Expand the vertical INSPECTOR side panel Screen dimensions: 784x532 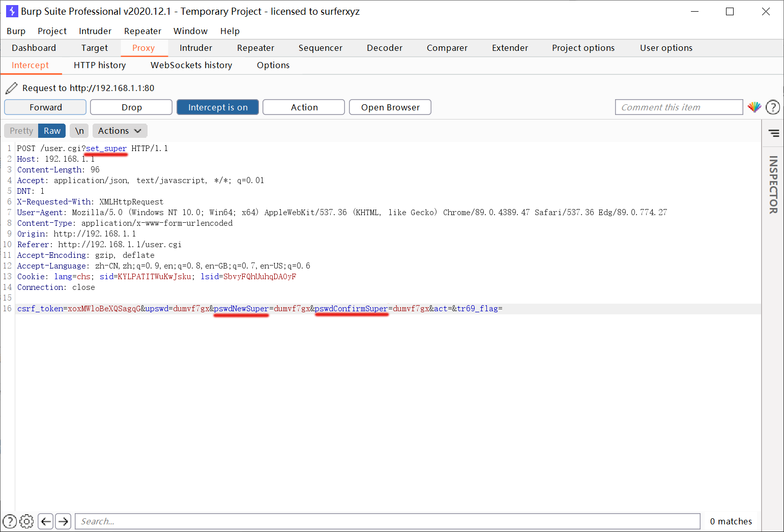pyautogui.click(x=773, y=184)
